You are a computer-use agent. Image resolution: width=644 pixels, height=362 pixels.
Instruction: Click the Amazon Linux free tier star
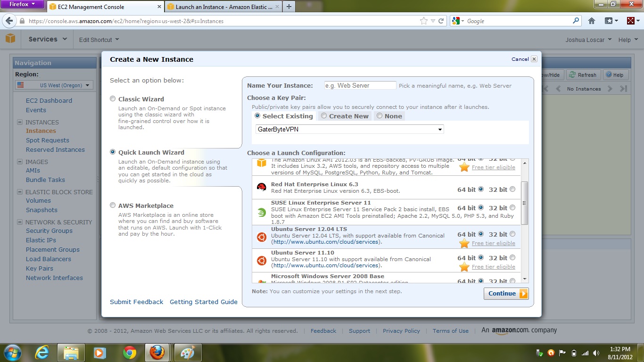coord(464,167)
